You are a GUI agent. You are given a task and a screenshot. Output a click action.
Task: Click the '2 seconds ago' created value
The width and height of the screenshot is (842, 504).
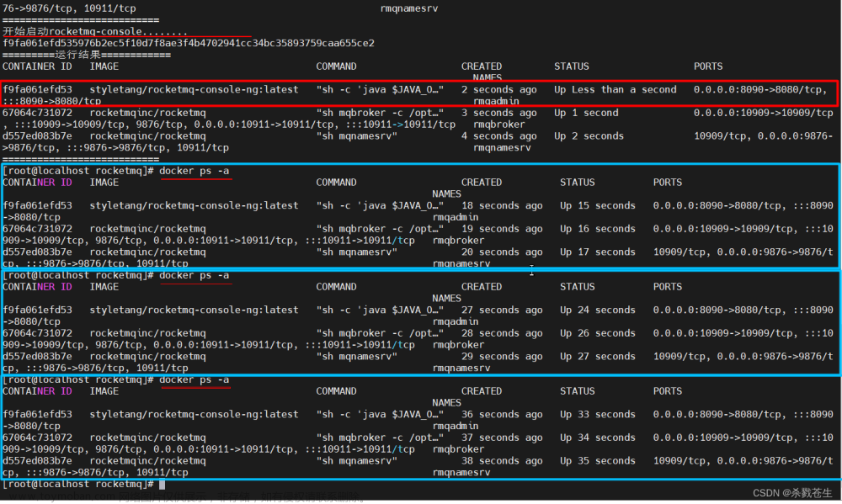498,90
